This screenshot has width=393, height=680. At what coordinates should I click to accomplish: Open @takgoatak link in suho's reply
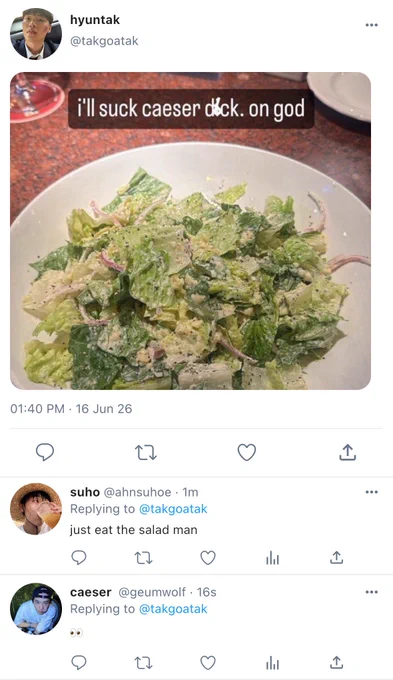pos(173,509)
